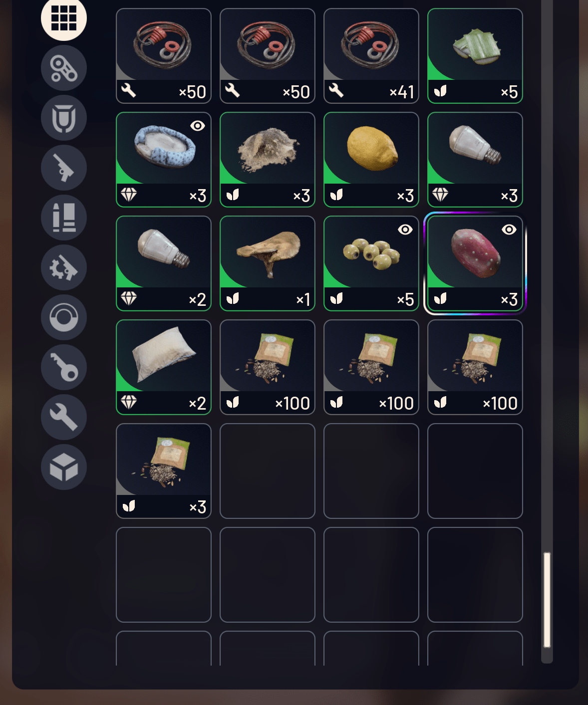Toggle eye icon on the olives item
Image resolution: width=588 pixels, height=705 pixels.
[405, 230]
